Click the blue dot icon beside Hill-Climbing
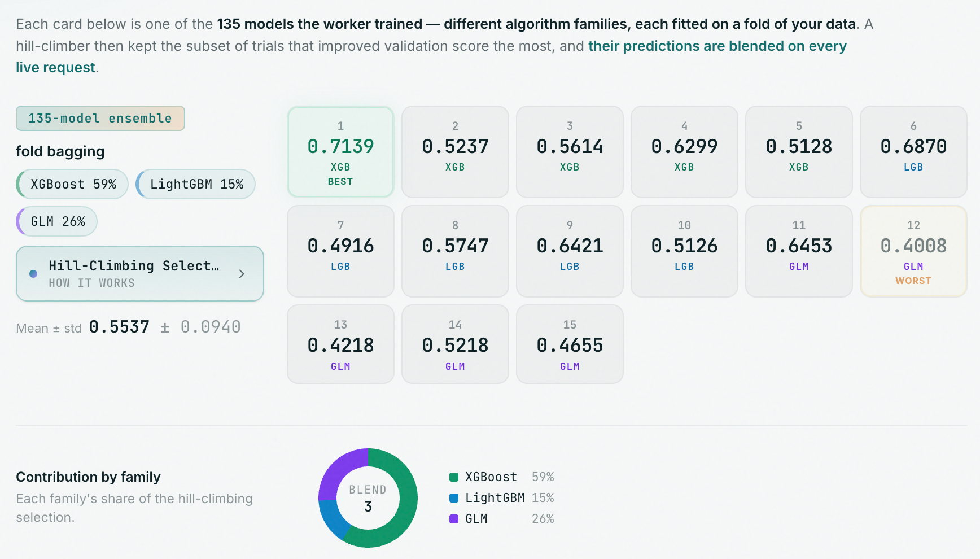 33,274
